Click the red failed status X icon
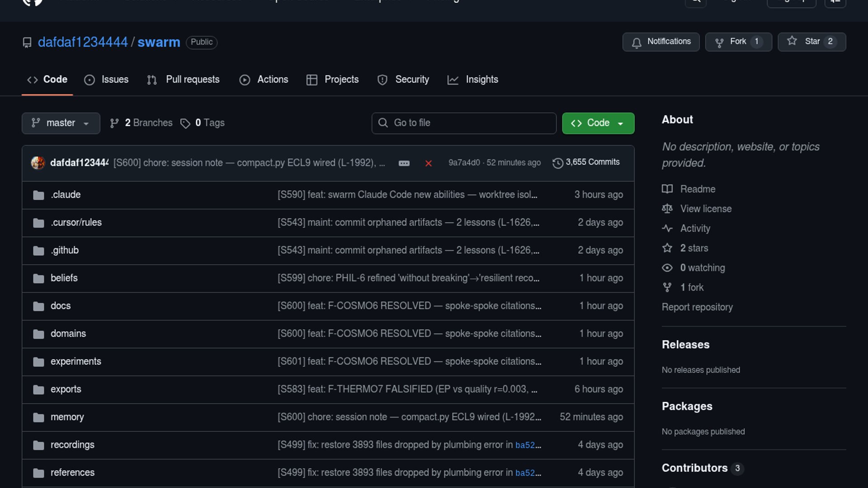 coord(428,163)
